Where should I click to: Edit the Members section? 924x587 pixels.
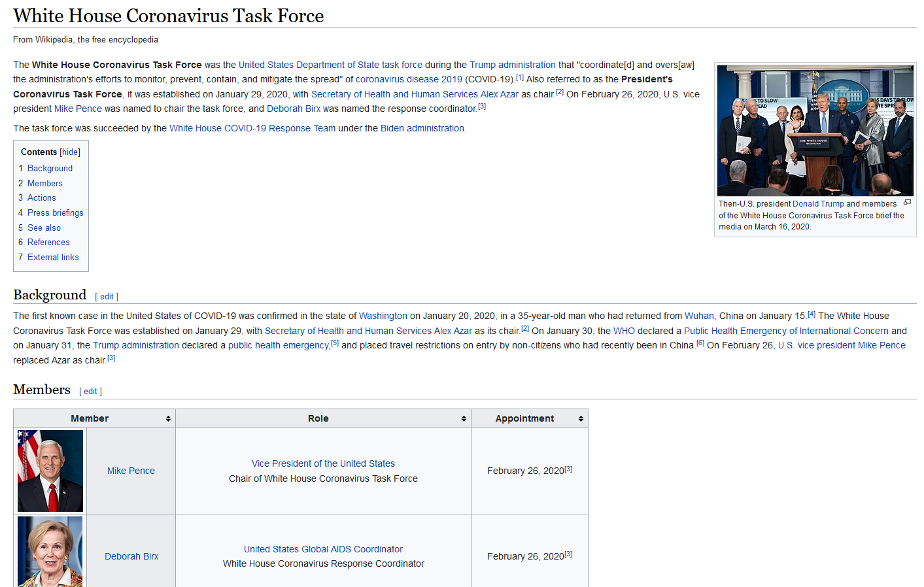[90, 392]
